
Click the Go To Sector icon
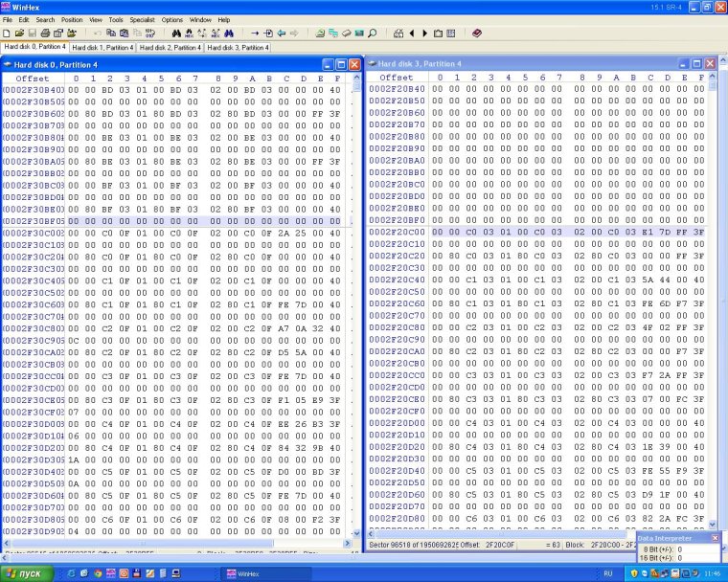tap(268, 34)
